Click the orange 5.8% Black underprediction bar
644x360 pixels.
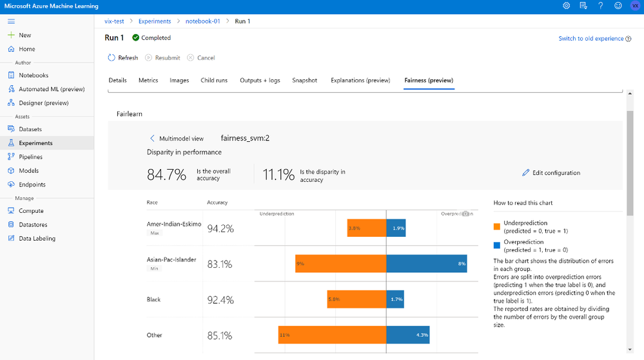(x=356, y=299)
